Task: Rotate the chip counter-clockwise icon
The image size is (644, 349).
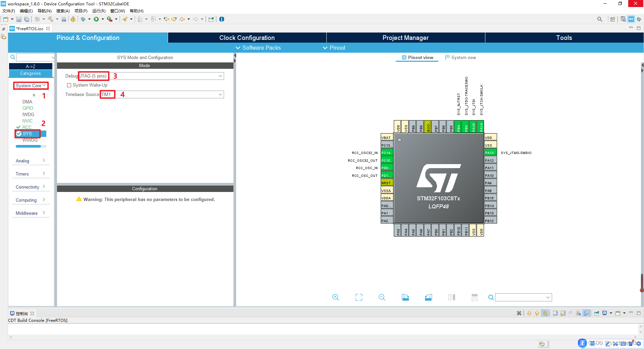Action: 428,297
